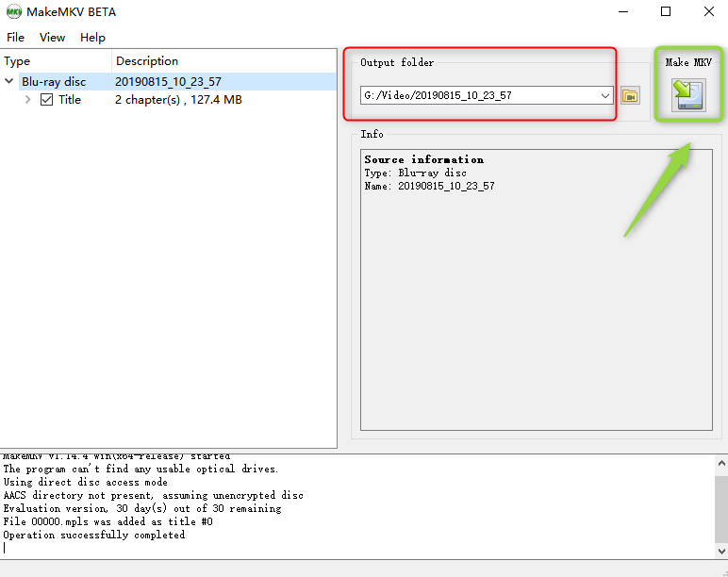Screen dimensions: 728x577
Task: Click "Type: Blu-ray disc" info line
Action: [x=416, y=173]
